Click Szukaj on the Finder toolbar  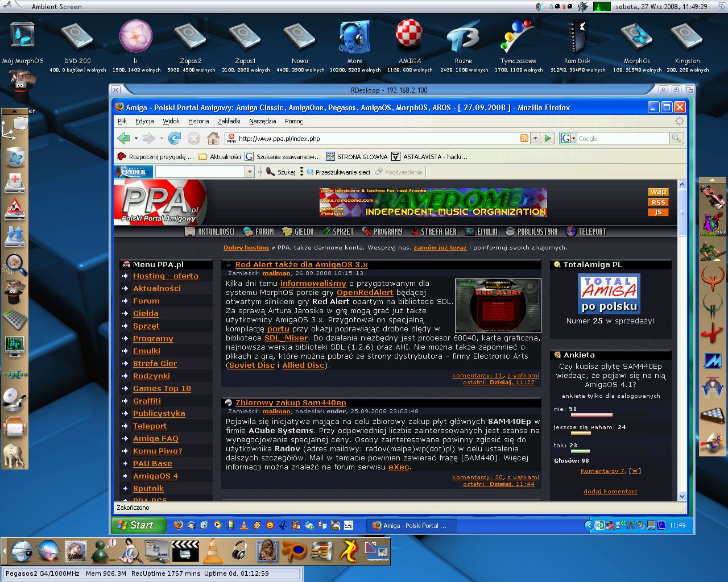coord(281,172)
